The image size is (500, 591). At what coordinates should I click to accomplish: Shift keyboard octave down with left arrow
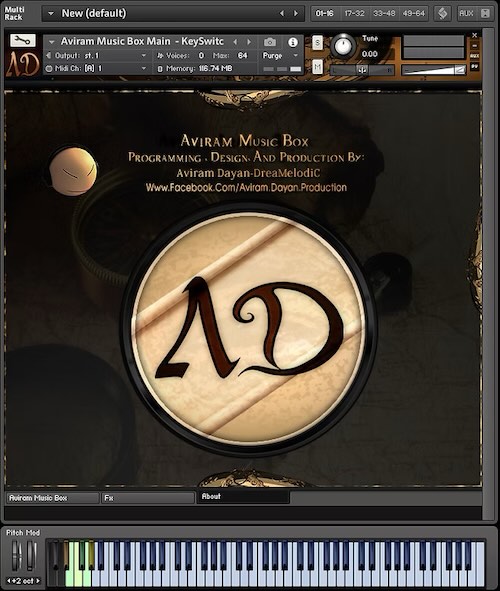pos(9,581)
